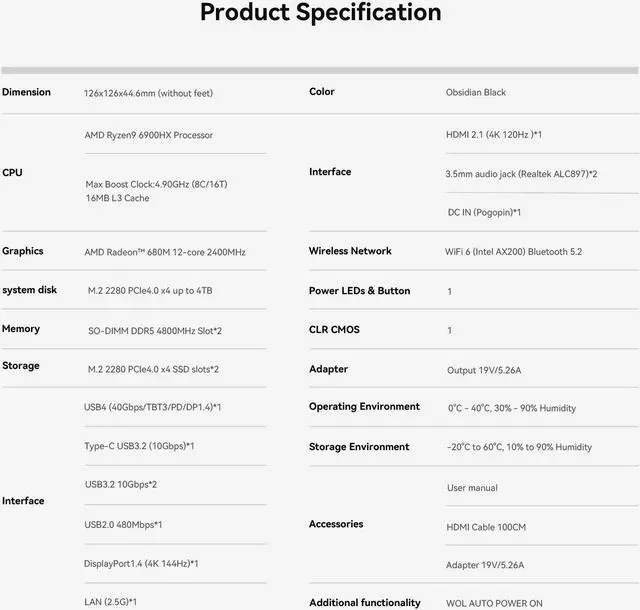640x610 pixels.
Task: Click the Type-C USB3.2 10Gbps entry
Action: [139, 446]
